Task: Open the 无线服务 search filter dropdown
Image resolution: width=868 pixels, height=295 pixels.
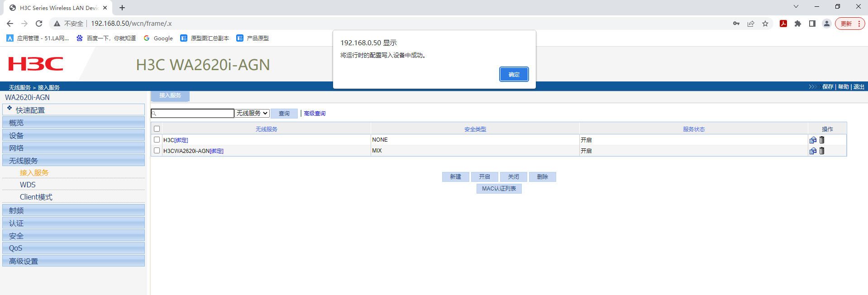Action: (x=252, y=113)
